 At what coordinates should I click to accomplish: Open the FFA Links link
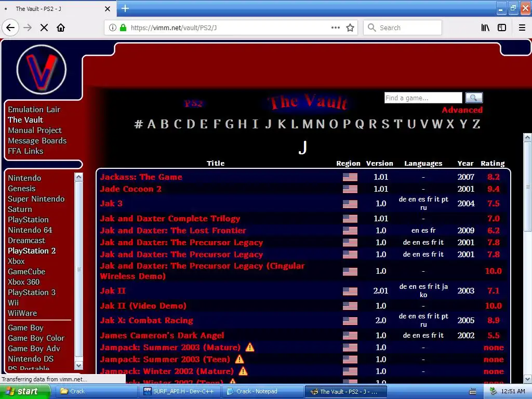25,151
